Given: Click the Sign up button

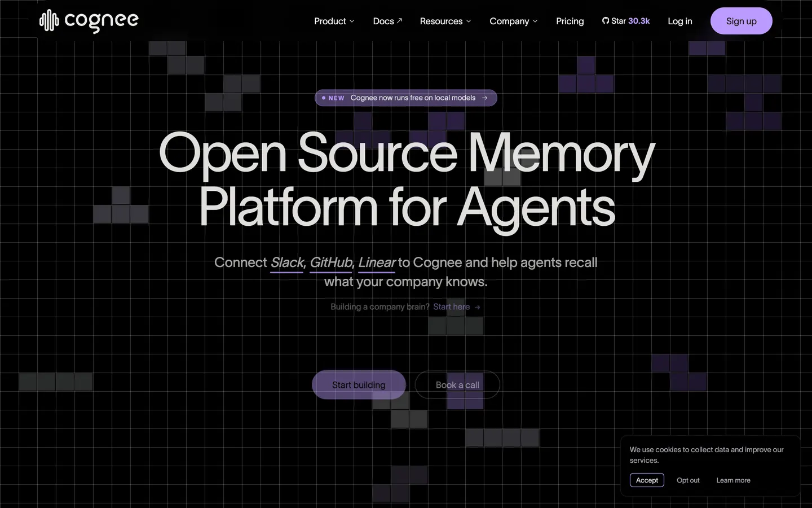Looking at the screenshot, I should click(x=741, y=21).
